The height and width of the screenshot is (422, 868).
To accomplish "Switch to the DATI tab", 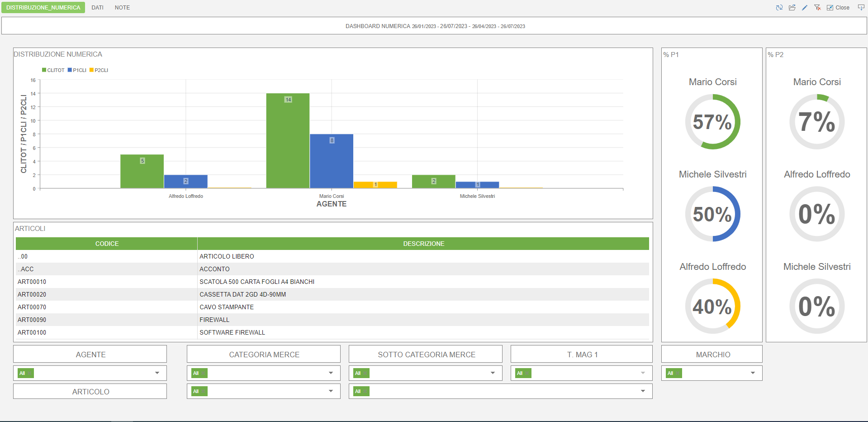I will 97,8.
